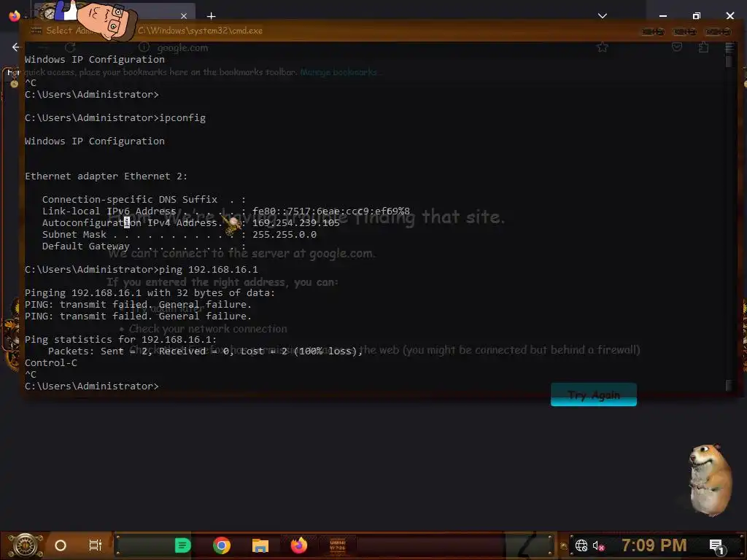The image size is (747, 560).
Task: Minimize the Command Prompt window
Action: [653, 31]
